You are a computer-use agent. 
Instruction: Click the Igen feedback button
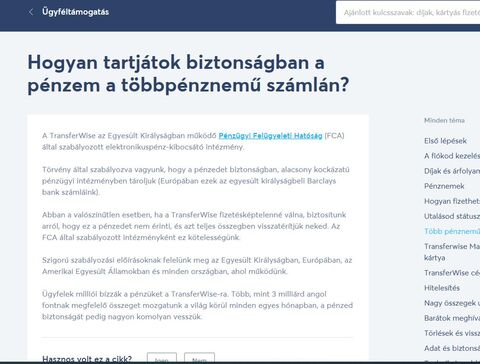tap(162, 358)
